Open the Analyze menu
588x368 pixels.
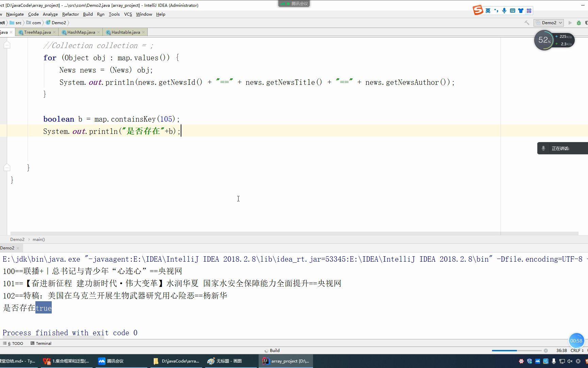coord(50,14)
